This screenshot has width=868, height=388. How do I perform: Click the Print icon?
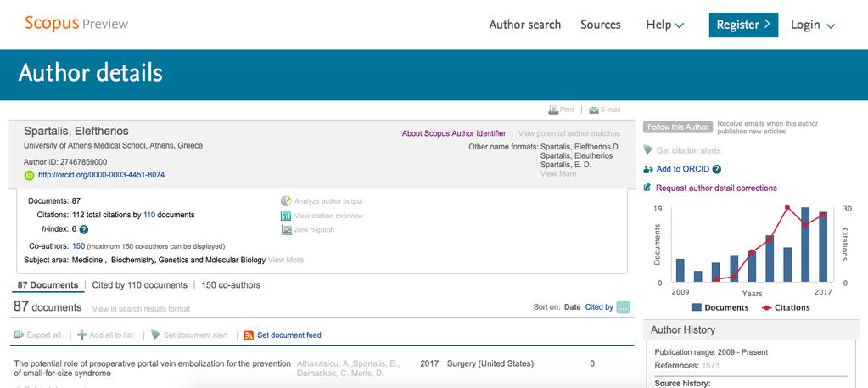click(553, 110)
